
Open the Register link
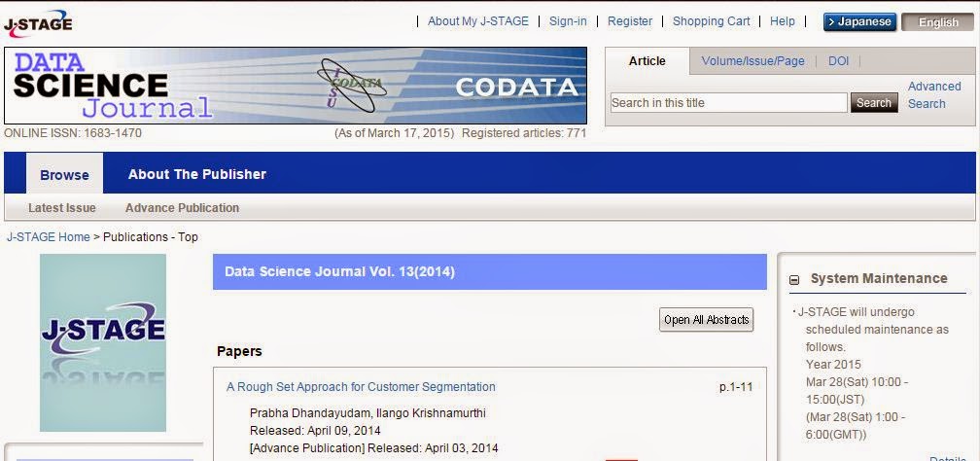coord(630,21)
